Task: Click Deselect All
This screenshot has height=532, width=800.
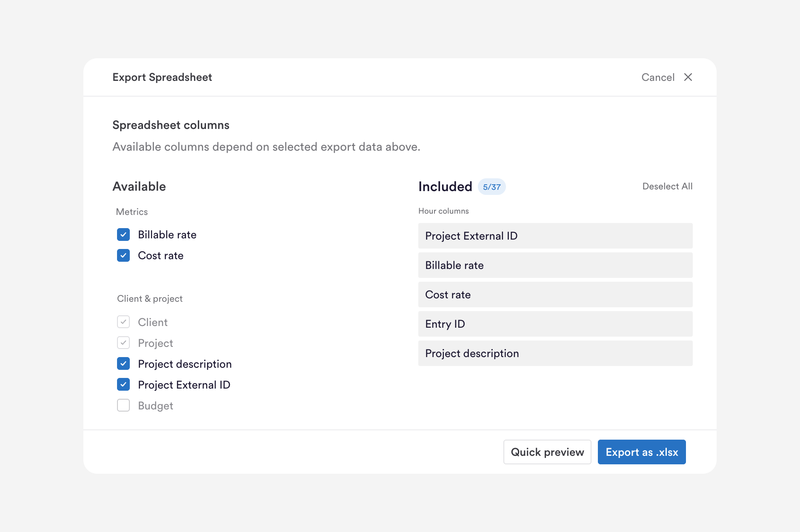Action: (x=667, y=186)
